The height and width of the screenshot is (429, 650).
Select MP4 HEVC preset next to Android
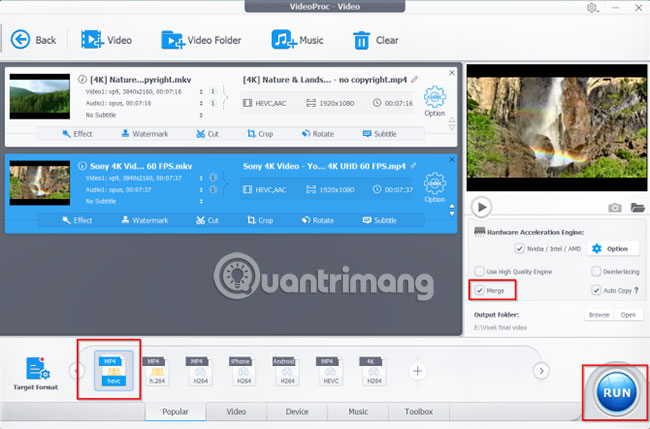[330, 371]
